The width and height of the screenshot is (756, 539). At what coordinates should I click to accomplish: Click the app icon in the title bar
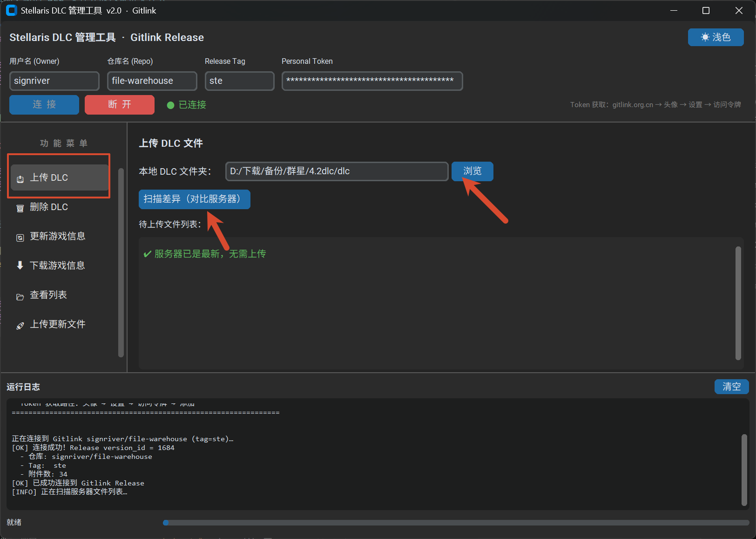click(11, 10)
